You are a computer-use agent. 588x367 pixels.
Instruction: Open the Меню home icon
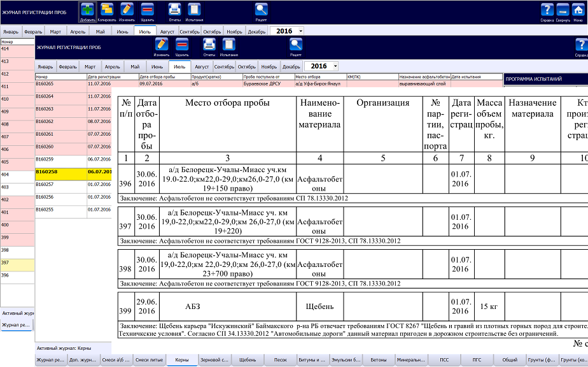(578, 10)
